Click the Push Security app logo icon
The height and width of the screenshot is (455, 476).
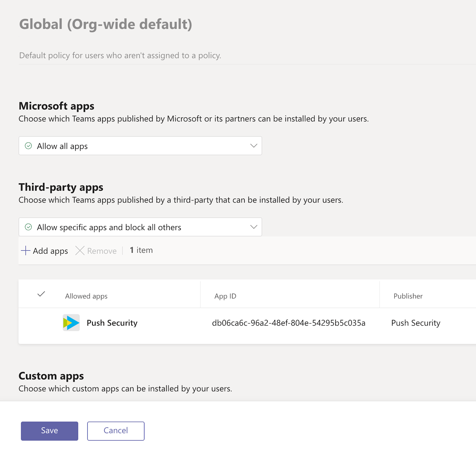[x=71, y=323]
